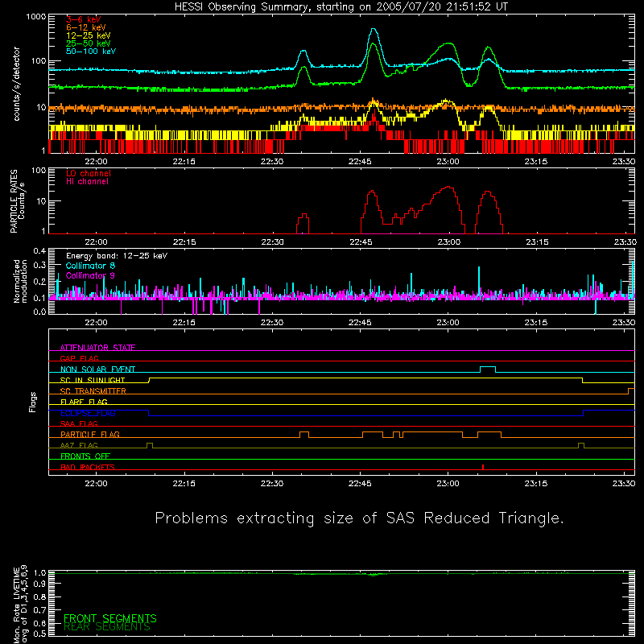Click the Normalized modulation axis label

click(19, 281)
